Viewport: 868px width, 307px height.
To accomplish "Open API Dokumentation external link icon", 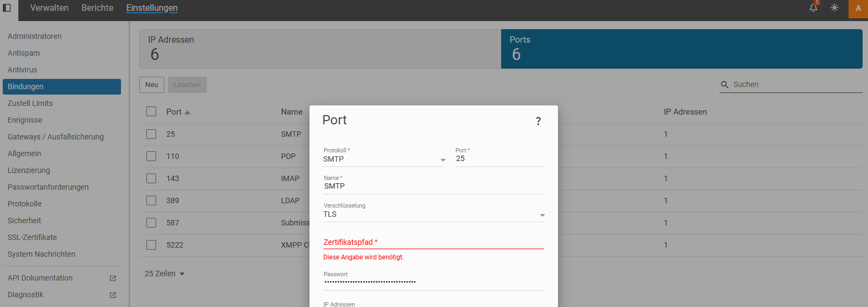I will click(113, 278).
